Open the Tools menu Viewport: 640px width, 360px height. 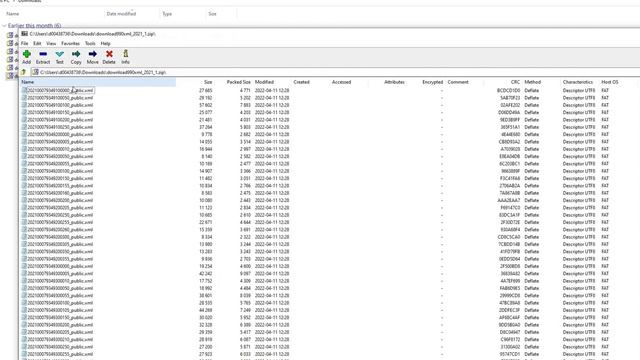coord(90,43)
